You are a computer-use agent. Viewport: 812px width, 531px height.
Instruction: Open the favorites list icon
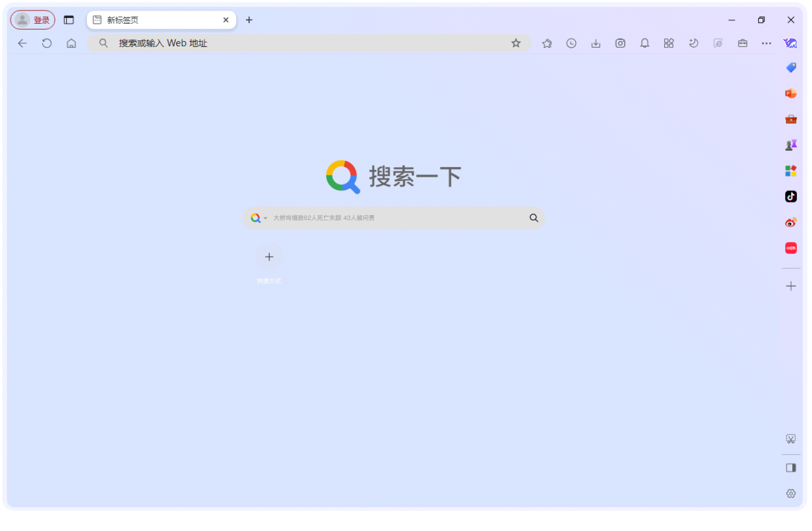(x=547, y=43)
